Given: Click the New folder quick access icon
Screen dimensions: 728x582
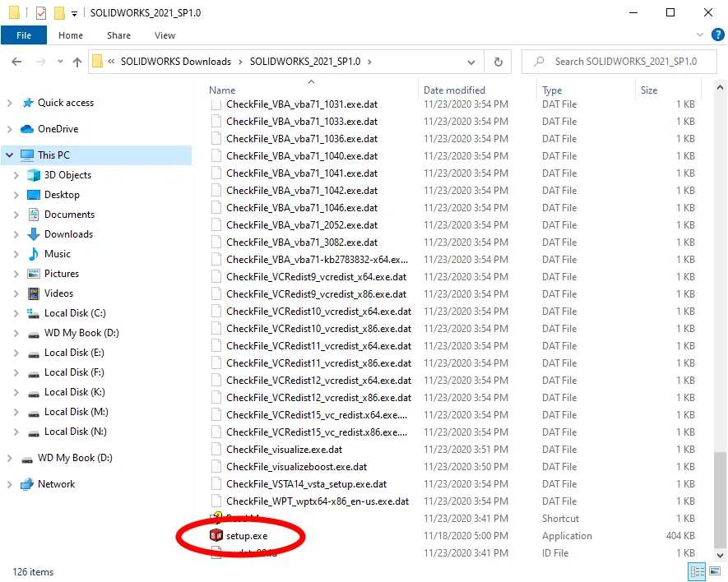Looking at the screenshot, I should [x=59, y=12].
